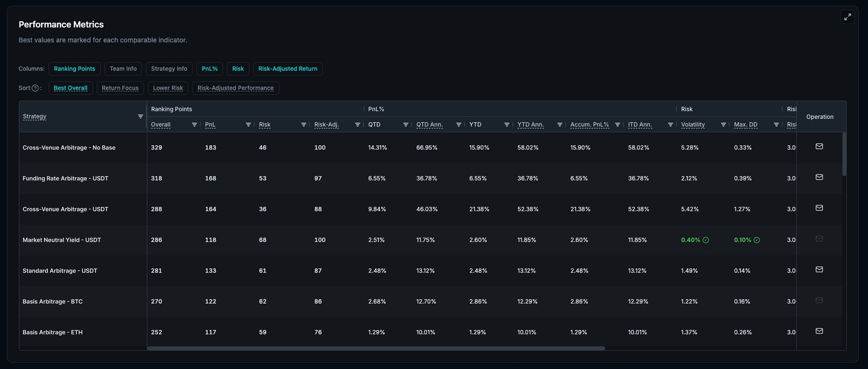Image resolution: width=868 pixels, height=369 pixels.
Task: Select the Basis Arbitrage - ETH strategy
Action: (52, 332)
